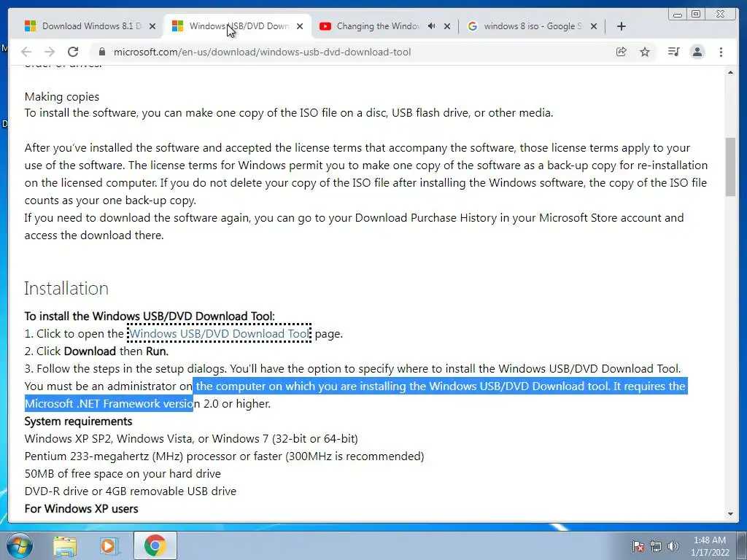The height and width of the screenshot is (560, 747).
Task: Open Windows USB/DVD Download Tool link
Action: [x=219, y=333]
